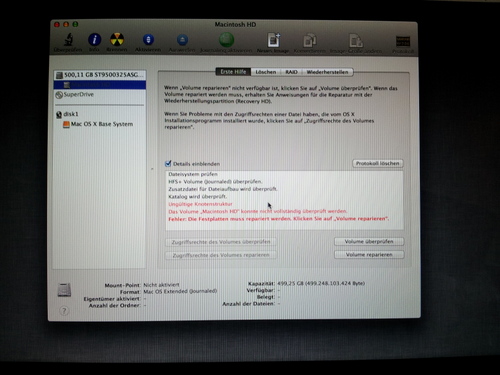Click the capacity value 499,25 GB
500x375 pixels.
click(321, 283)
